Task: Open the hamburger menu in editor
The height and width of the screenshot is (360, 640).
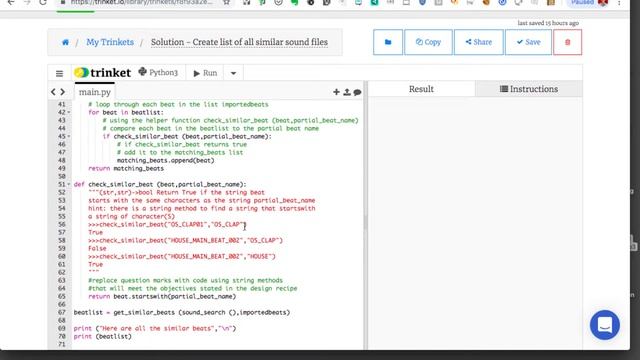Action: (60, 73)
